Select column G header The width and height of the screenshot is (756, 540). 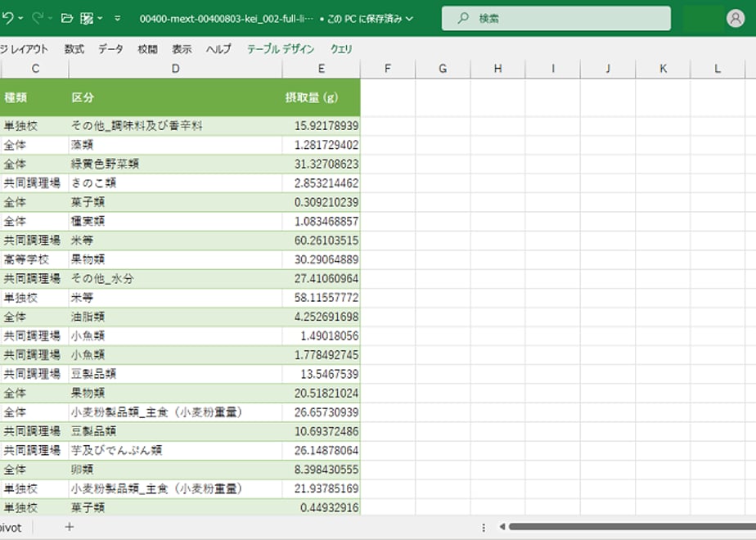(443, 69)
